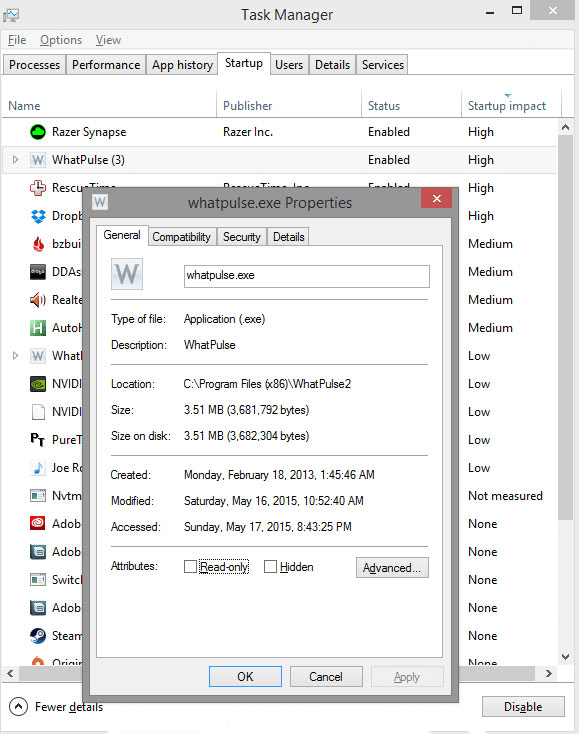This screenshot has width=579, height=734.
Task: Click the Disable button
Action: pos(523,706)
